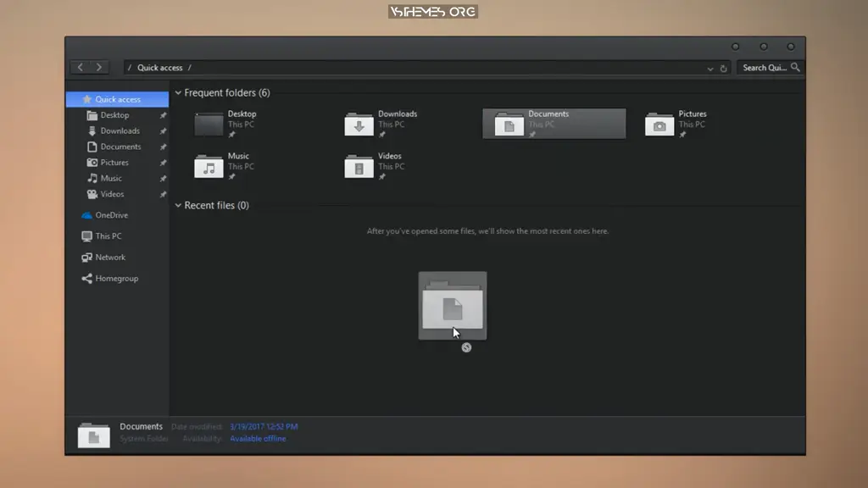Click the back navigation arrow
Screen dimensions: 868x488
[79, 67]
